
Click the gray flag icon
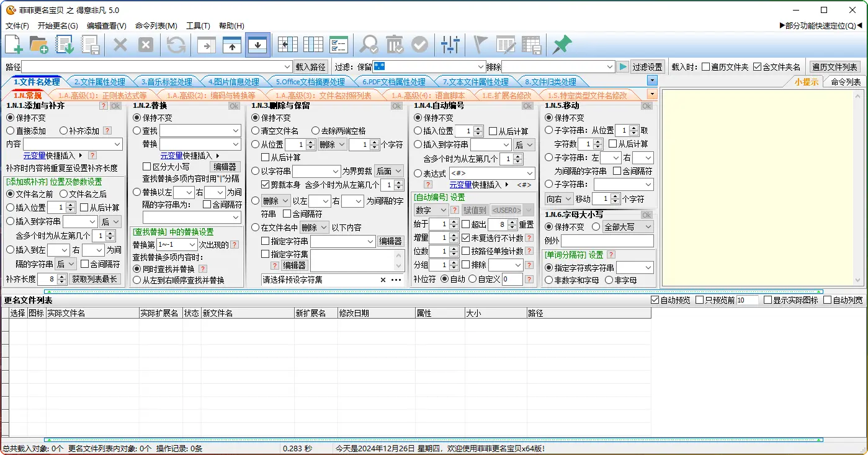click(480, 45)
